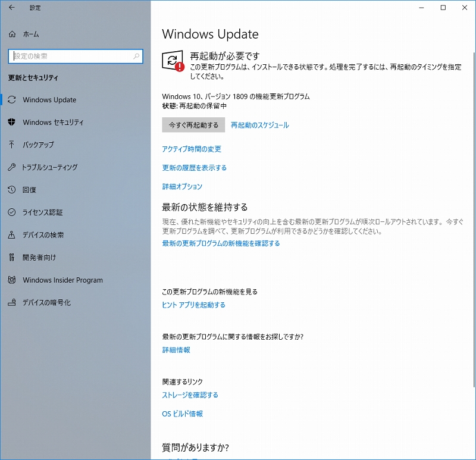Click 最新の更新プログラムに関する情報をお探しですか? text
Viewport: 476px width, 460px height.
233,337
